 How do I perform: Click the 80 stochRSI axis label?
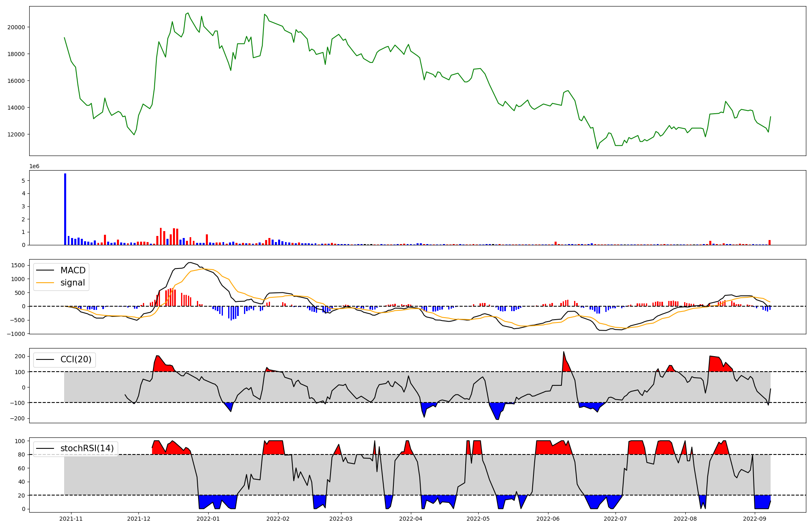[21, 454]
